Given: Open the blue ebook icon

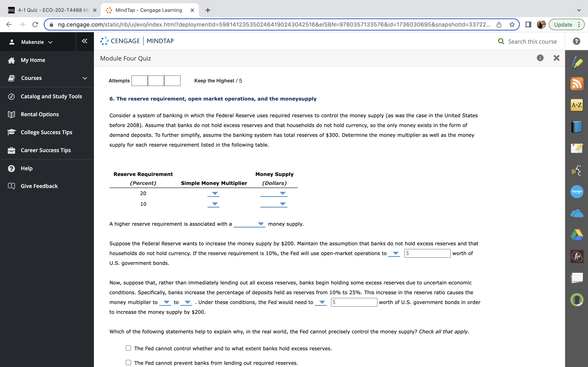Looking at the screenshot, I should (577, 127).
